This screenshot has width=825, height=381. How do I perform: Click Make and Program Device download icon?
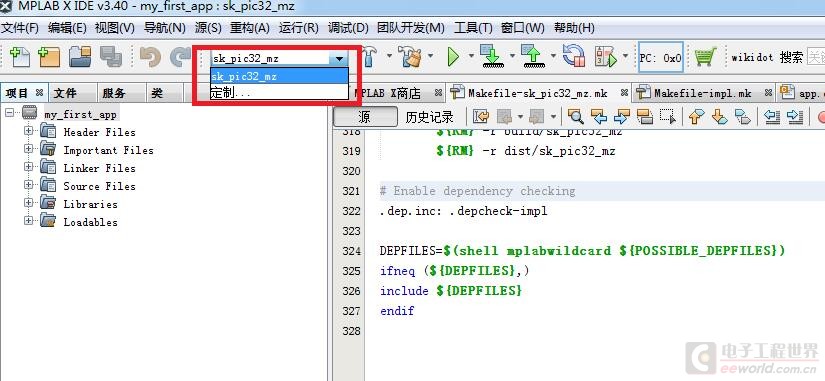coord(492,57)
